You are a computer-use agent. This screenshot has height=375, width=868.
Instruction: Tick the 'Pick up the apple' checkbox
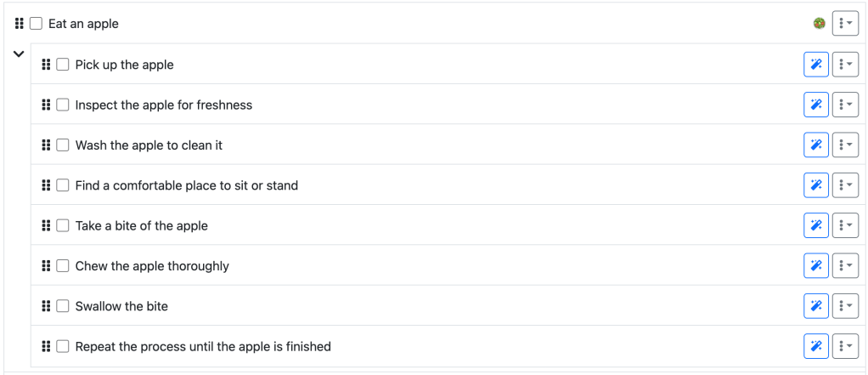point(63,65)
